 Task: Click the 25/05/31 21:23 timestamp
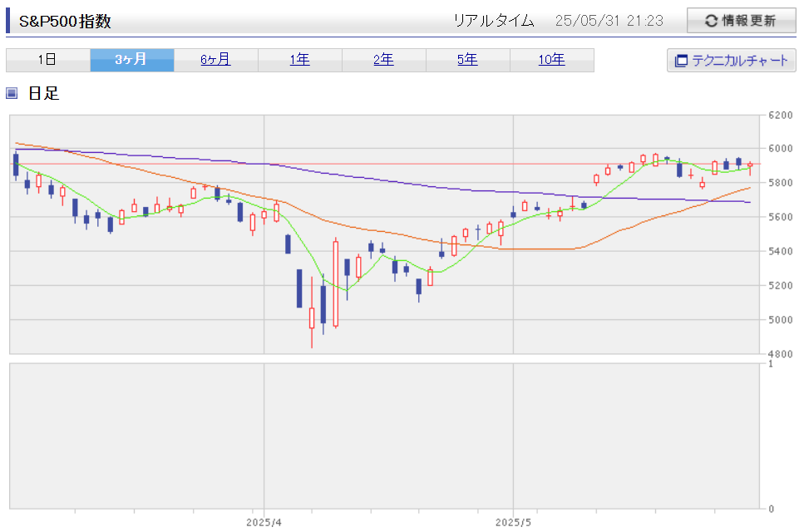click(x=609, y=21)
